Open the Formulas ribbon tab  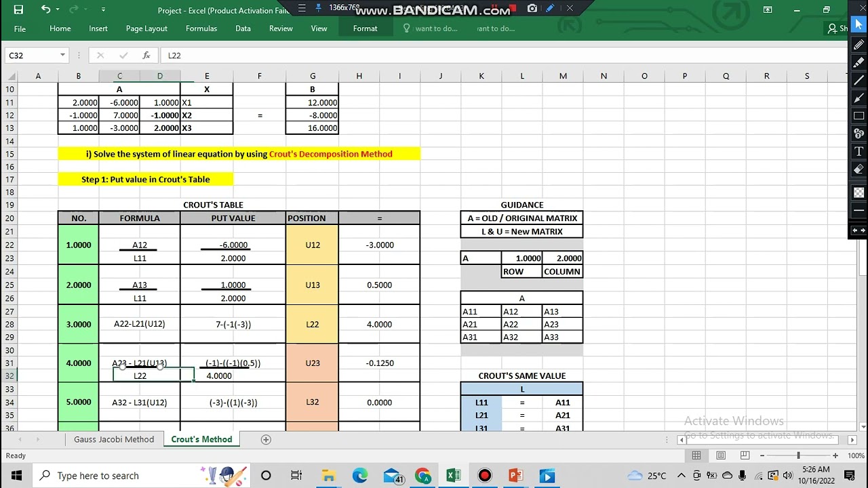click(201, 28)
